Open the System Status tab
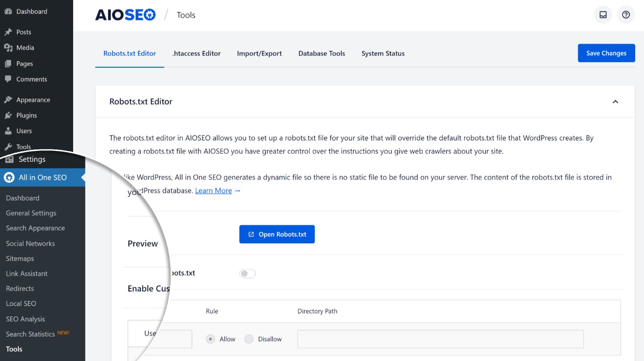 pos(383,53)
